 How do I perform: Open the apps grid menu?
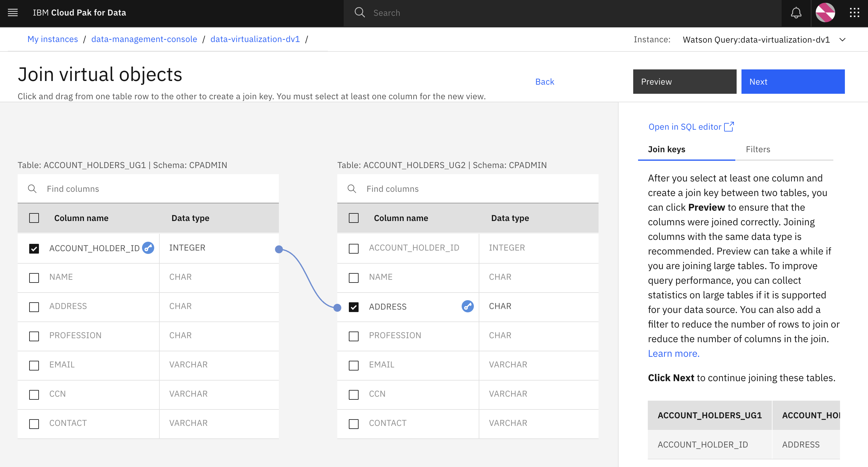(x=855, y=13)
